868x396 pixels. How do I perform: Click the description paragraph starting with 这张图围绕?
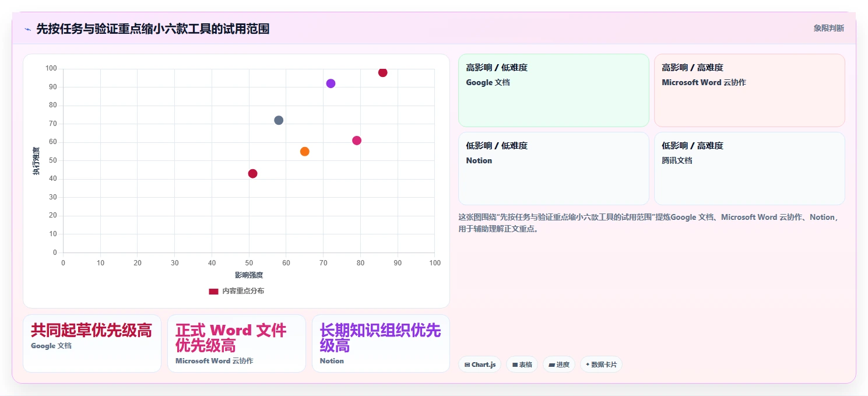click(649, 223)
